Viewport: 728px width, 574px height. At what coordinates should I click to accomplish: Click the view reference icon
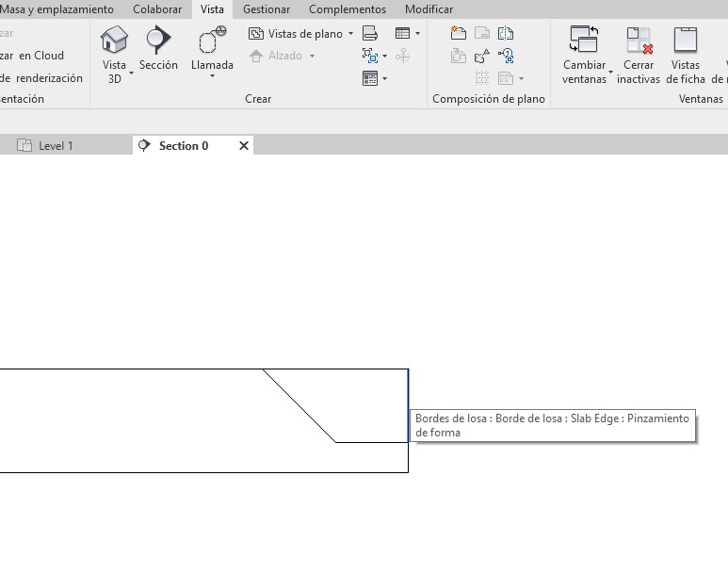(x=506, y=56)
